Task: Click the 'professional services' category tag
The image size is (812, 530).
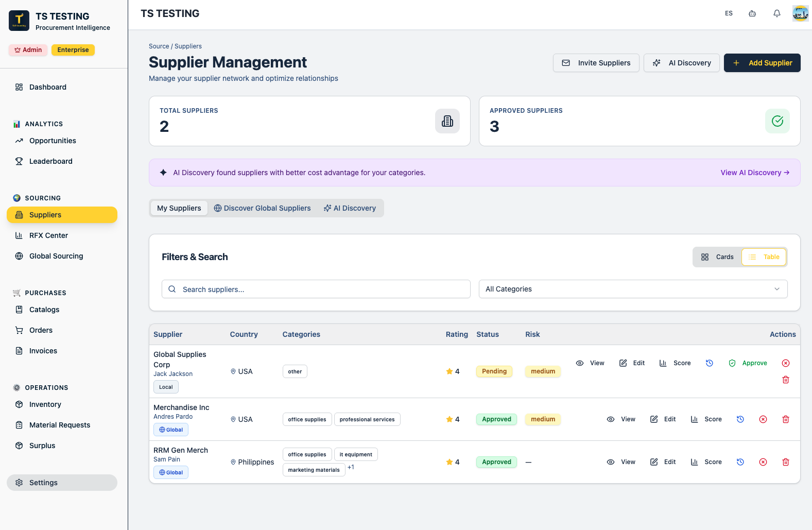Action: coord(367,419)
